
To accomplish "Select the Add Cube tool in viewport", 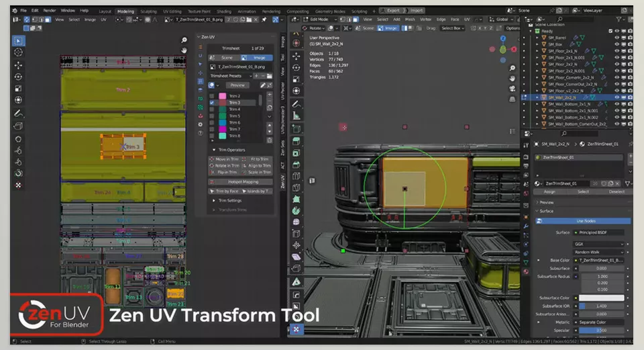I will [x=296, y=129].
